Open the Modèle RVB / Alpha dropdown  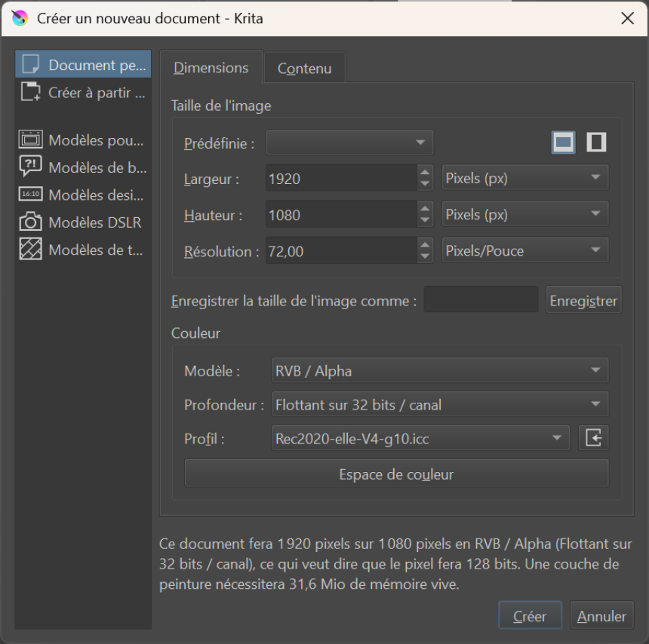(x=438, y=370)
